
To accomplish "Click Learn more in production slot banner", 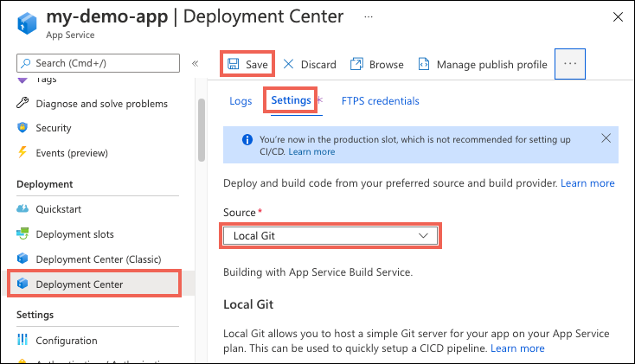I will coord(311,151).
